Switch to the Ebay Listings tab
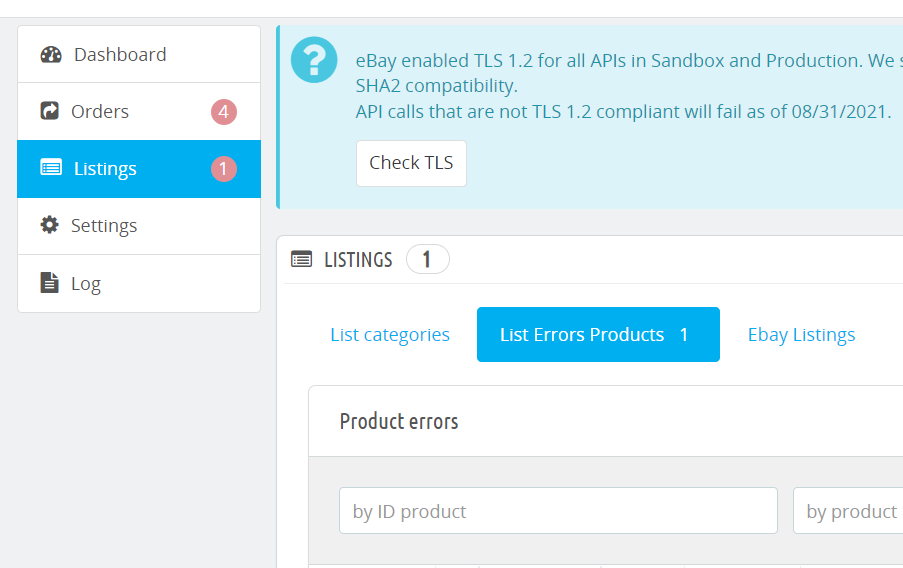903x568 pixels. 801,335
